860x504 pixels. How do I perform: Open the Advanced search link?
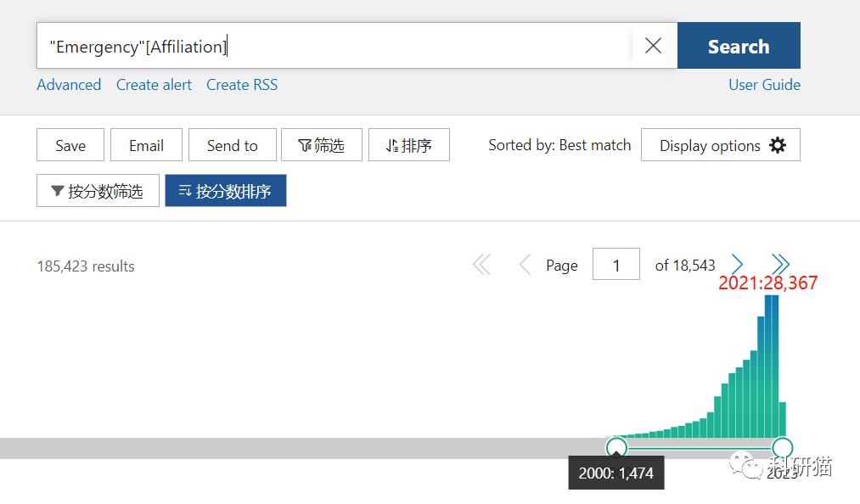click(x=69, y=85)
